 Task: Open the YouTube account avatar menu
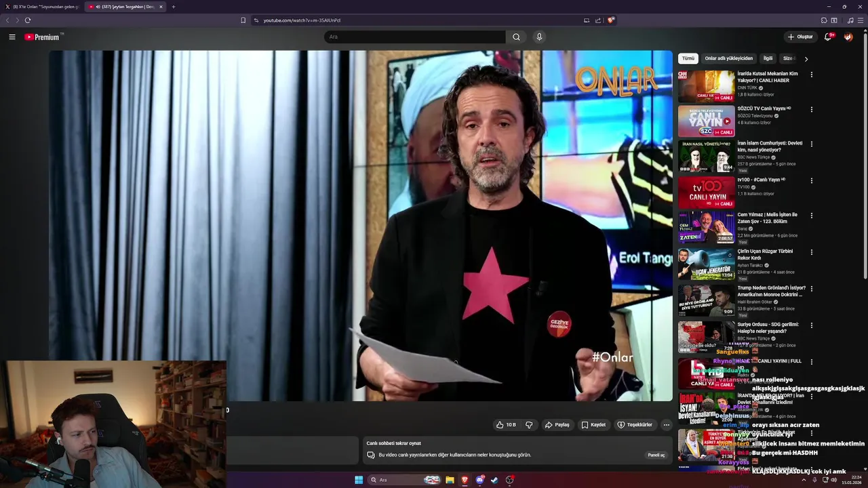point(848,37)
